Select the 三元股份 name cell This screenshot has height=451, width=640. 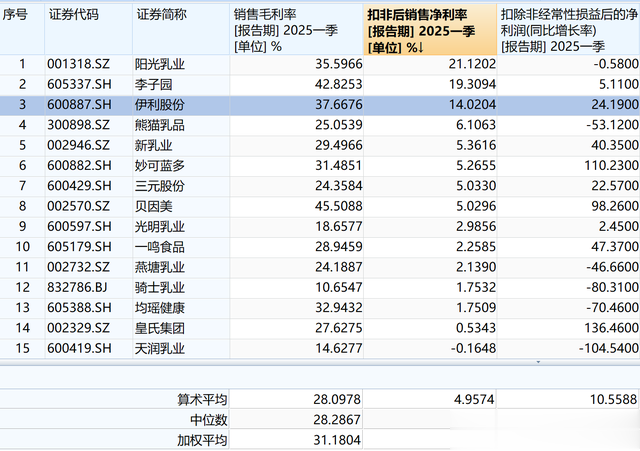(160, 186)
